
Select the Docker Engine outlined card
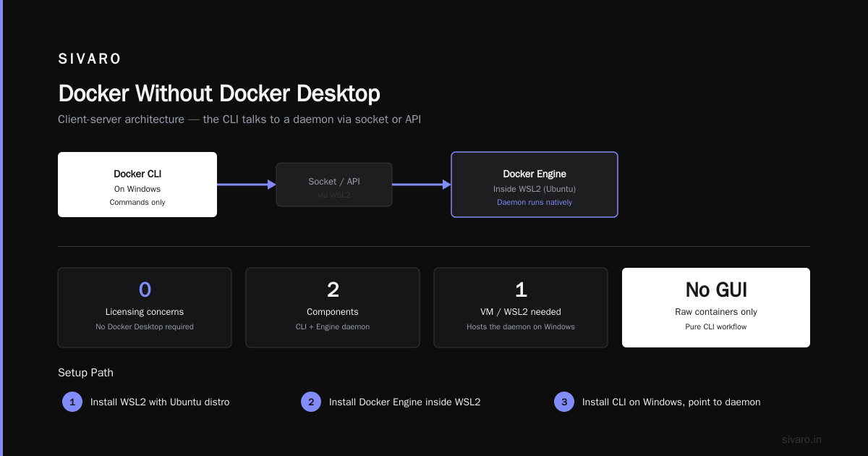coord(535,185)
